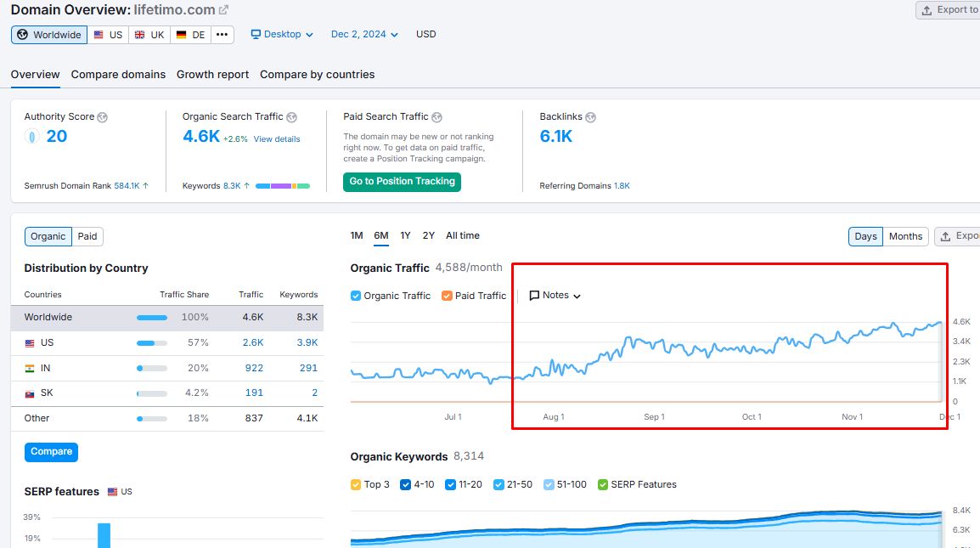980x548 pixels.
Task: Click the Slovakia flag in country table
Action: 30,393
